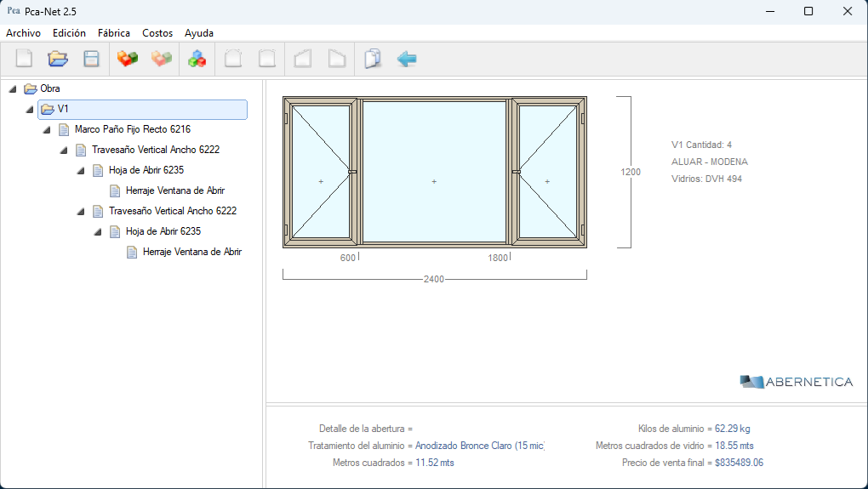Click the Anodizado Bronce Claro treatment value
The image size is (868, 489).
(x=480, y=446)
